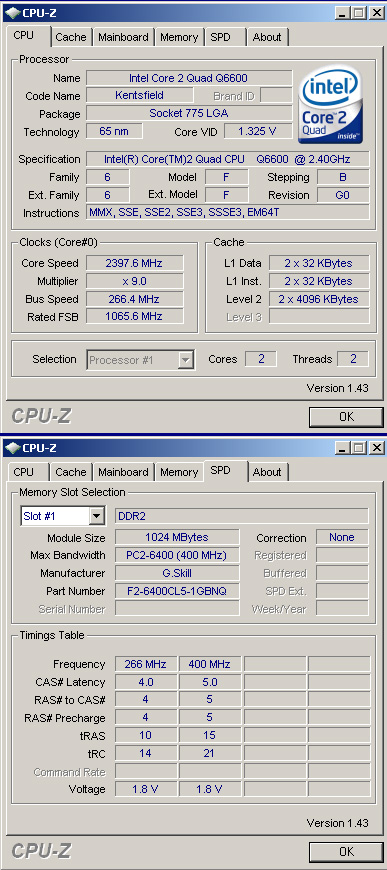The height and width of the screenshot is (870, 387).
Task: Click the tRC 14 cell
Action: coord(145,753)
